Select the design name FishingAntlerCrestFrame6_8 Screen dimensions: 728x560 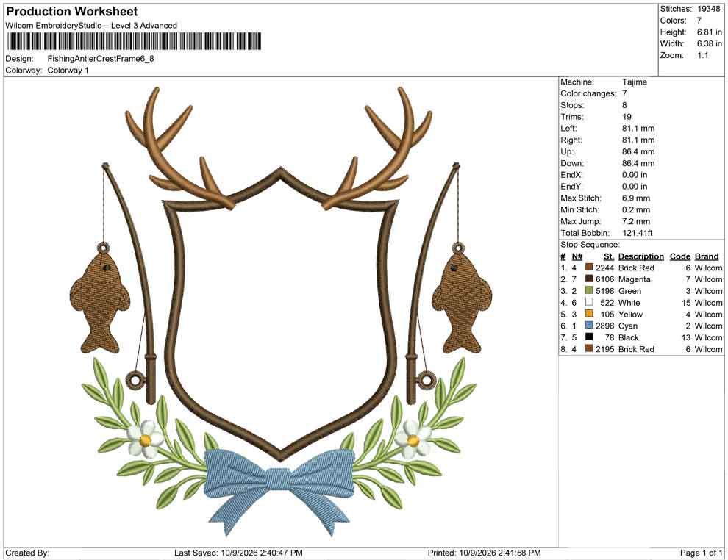click(101, 59)
